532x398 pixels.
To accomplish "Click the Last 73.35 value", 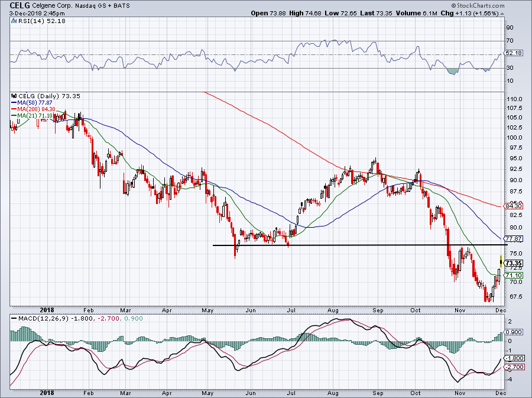I will pyautogui.click(x=377, y=13).
